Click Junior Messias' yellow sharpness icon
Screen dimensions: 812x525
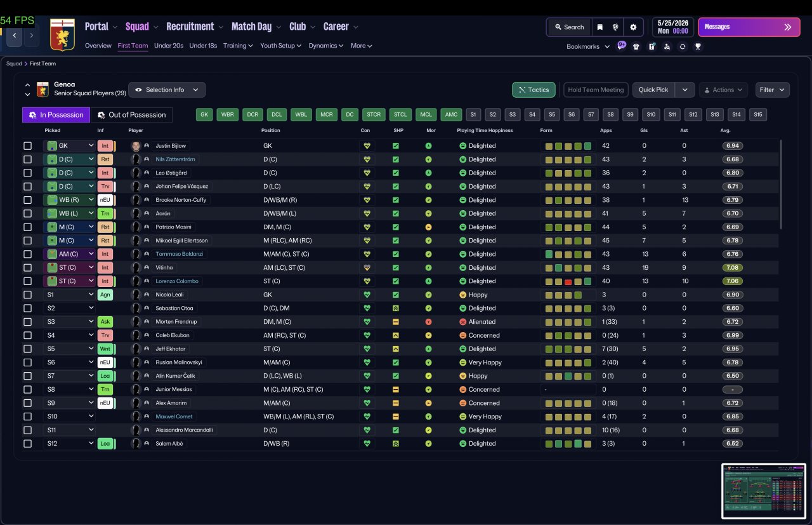pyautogui.click(x=395, y=390)
